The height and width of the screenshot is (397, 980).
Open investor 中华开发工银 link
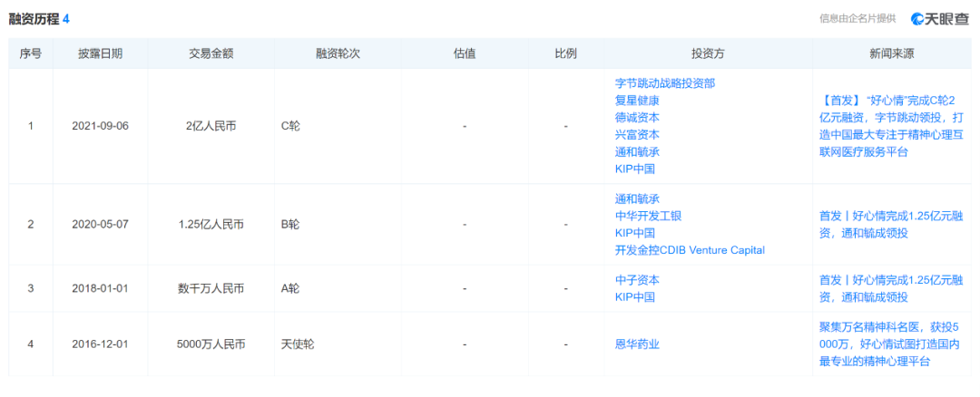(x=648, y=216)
